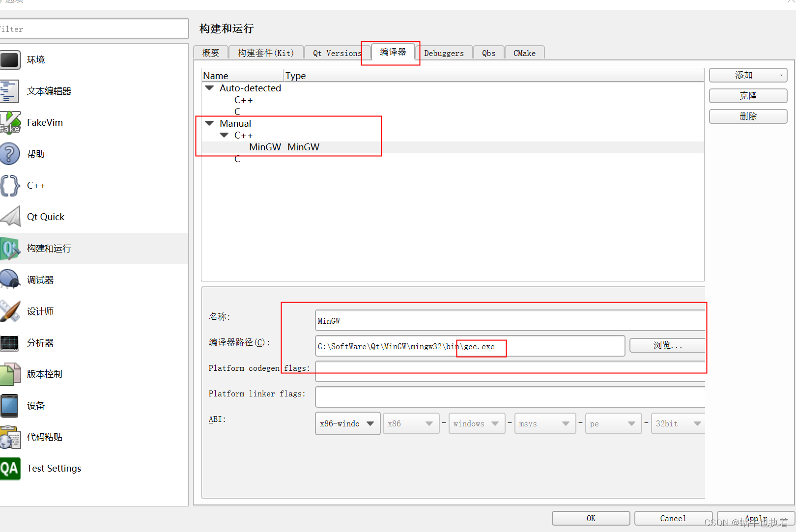This screenshot has width=796, height=532.
Task: Select the 构建和运行 Qt icon
Action: pyautogui.click(x=10, y=249)
